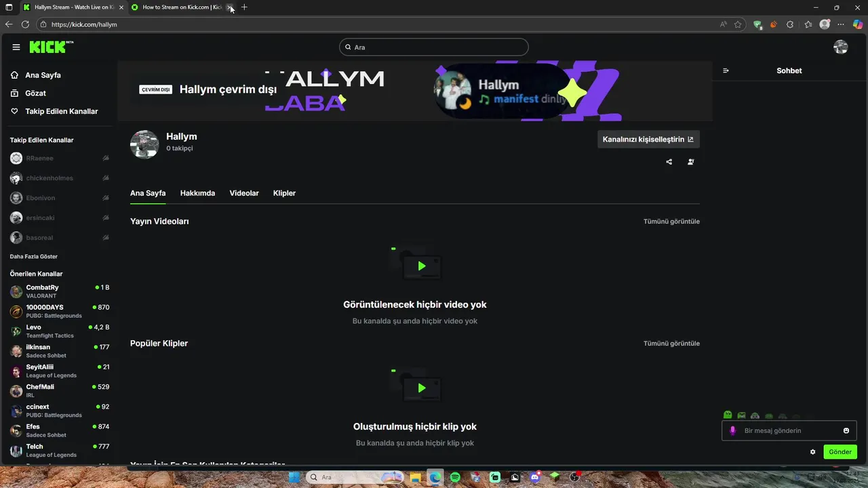This screenshot has width=868, height=488.
Task: Select the Ana Sayfa channel tab
Action: (148, 193)
